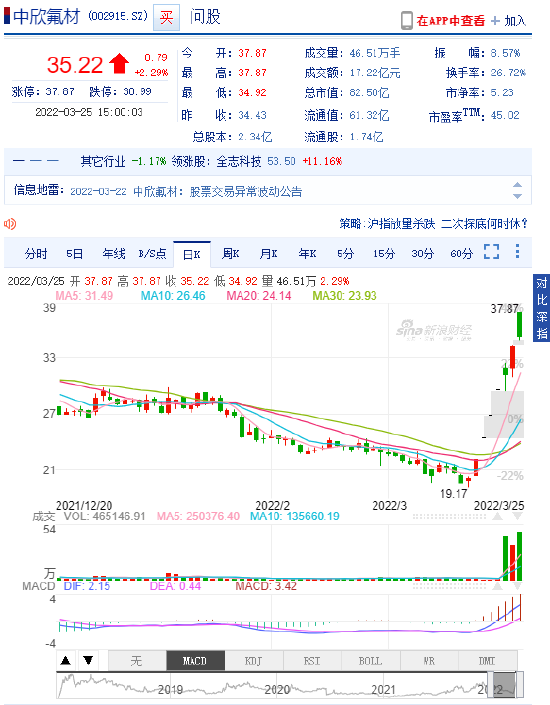Select the 日K chart tab

[x=192, y=254]
